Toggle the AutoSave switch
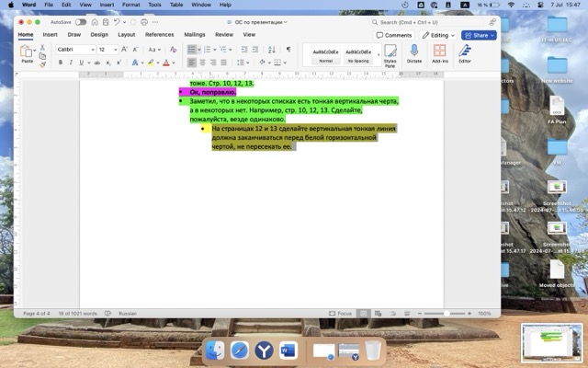Viewport: 588px width, 368px height. click(81, 21)
